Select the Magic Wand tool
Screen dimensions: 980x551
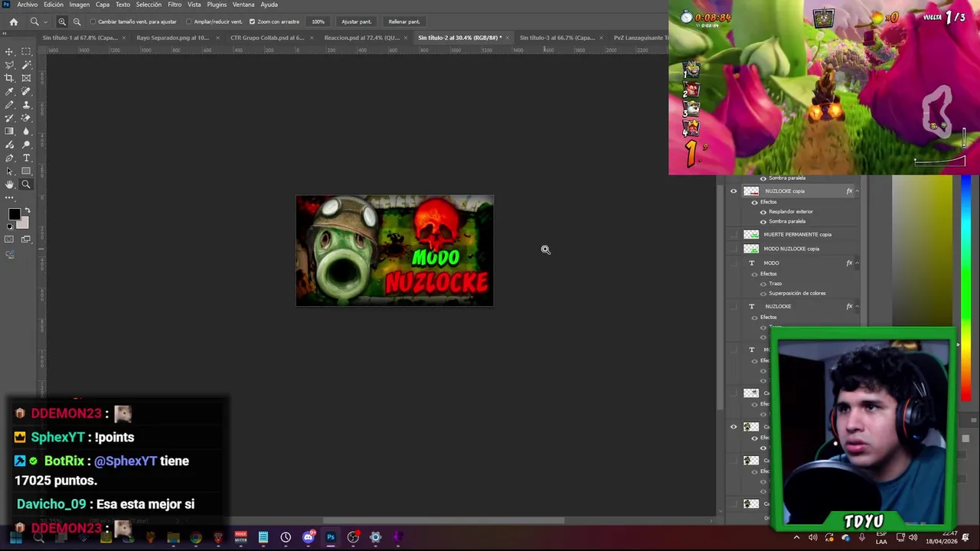point(26,65)
